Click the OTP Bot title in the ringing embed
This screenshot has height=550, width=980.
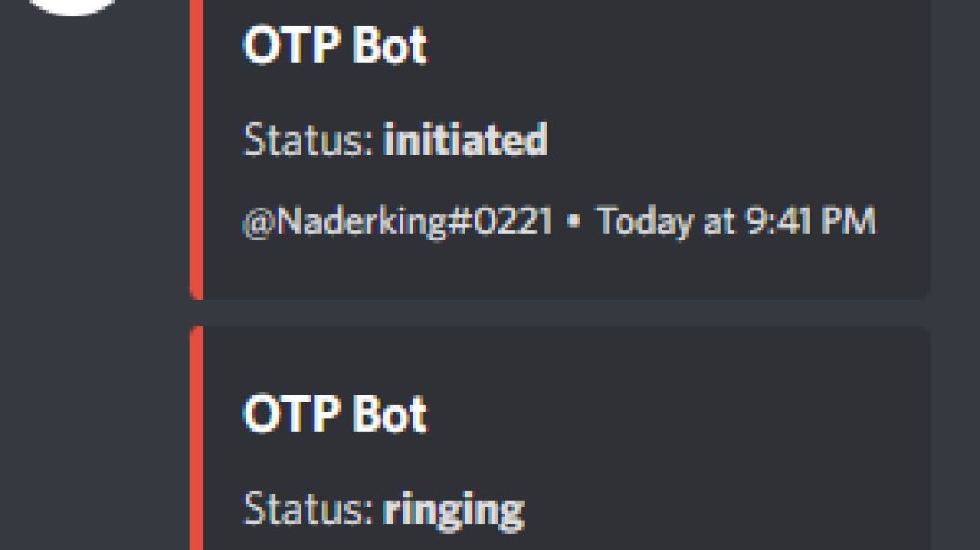[335, 413]
